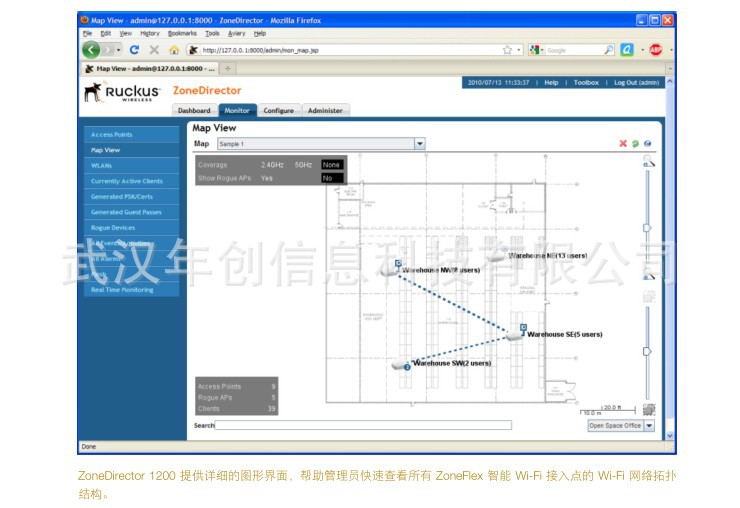Open Currently Active Clients page

(x=132, y=181)
